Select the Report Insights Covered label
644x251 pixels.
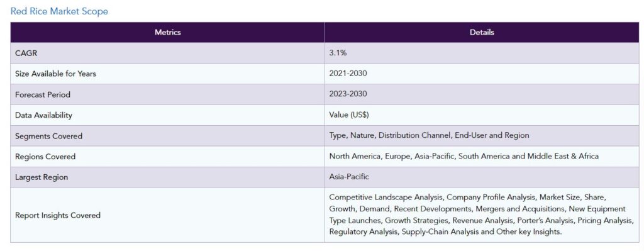57,215
